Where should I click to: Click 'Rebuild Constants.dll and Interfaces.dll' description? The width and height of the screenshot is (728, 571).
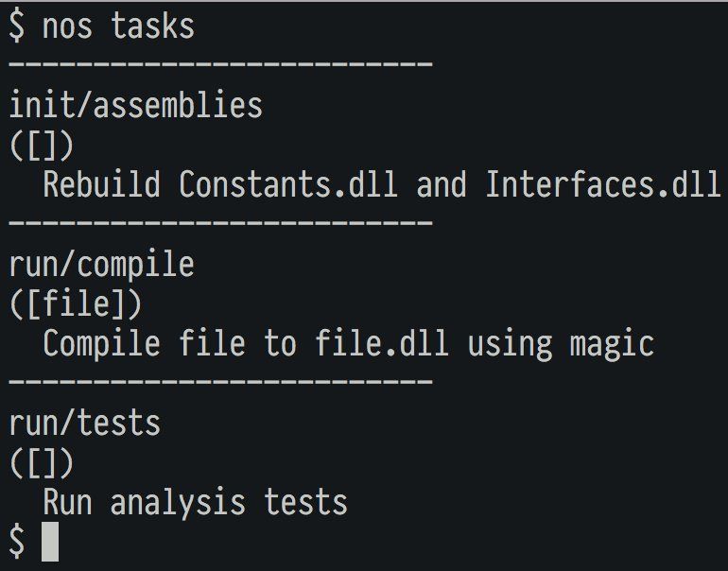pos(381,184)
